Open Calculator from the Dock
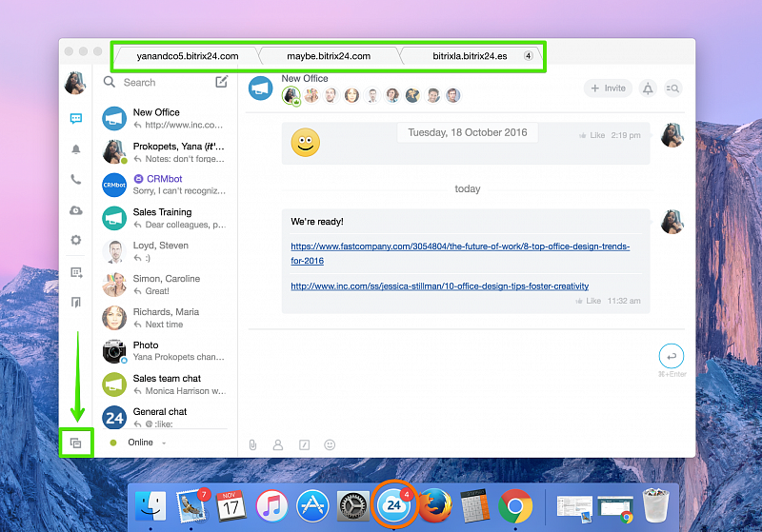This screenshot has width=762, height=532. coord(474,506)
